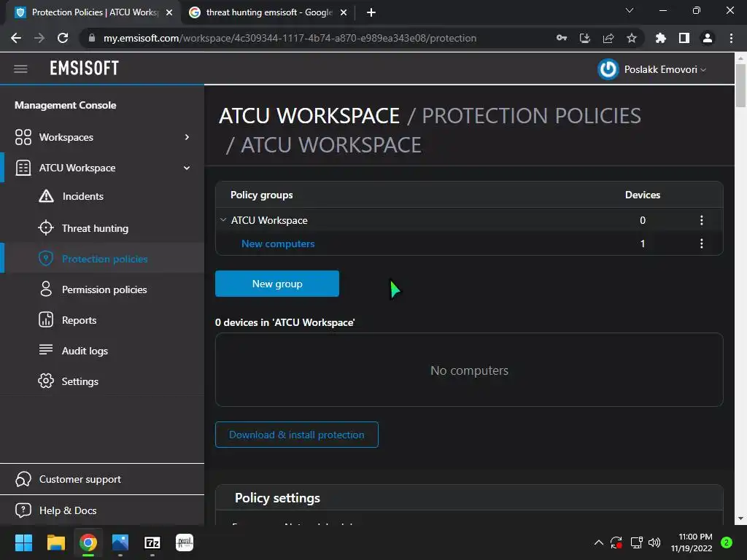Open Permission policies
This screenshot has width=747, height=560.
click(104, 289)
